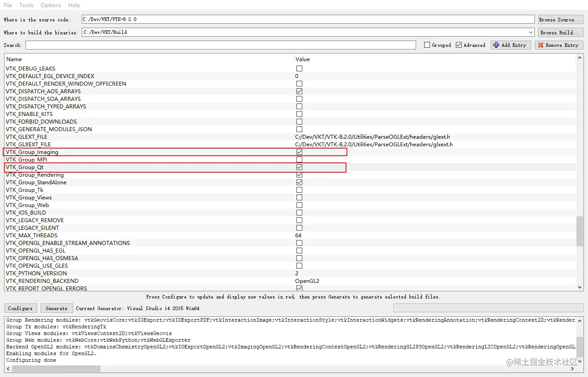Click the Configuring done log line
The image size is (588, 377).
(x=31, y=360)
